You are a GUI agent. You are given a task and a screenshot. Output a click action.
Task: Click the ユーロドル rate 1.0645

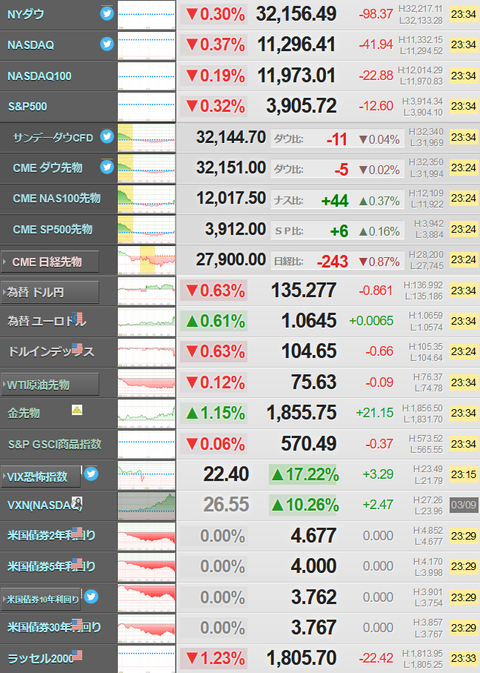(309, 321)
